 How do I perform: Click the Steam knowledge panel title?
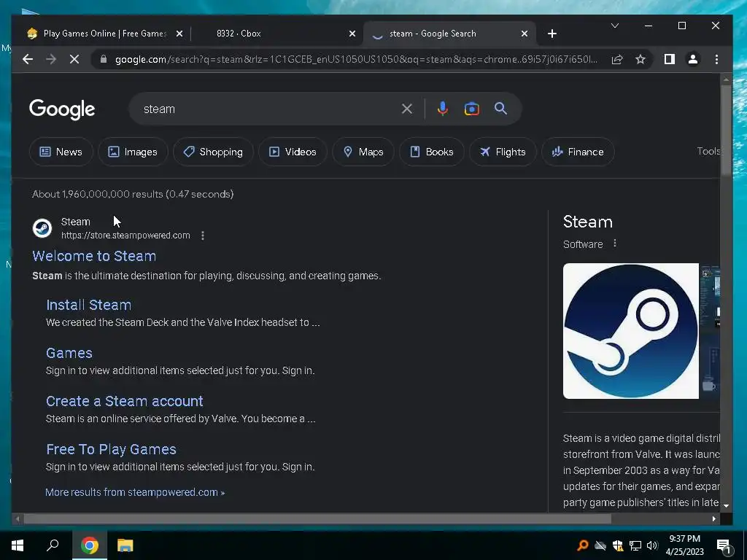point(588,222)
